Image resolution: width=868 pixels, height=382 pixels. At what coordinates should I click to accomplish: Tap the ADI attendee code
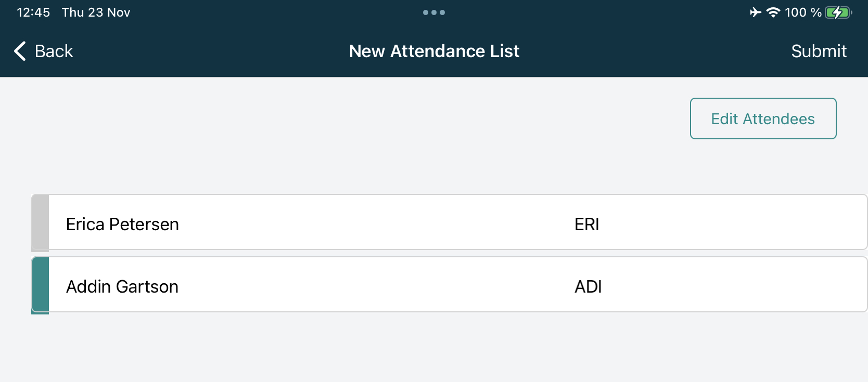pos(588,286)
